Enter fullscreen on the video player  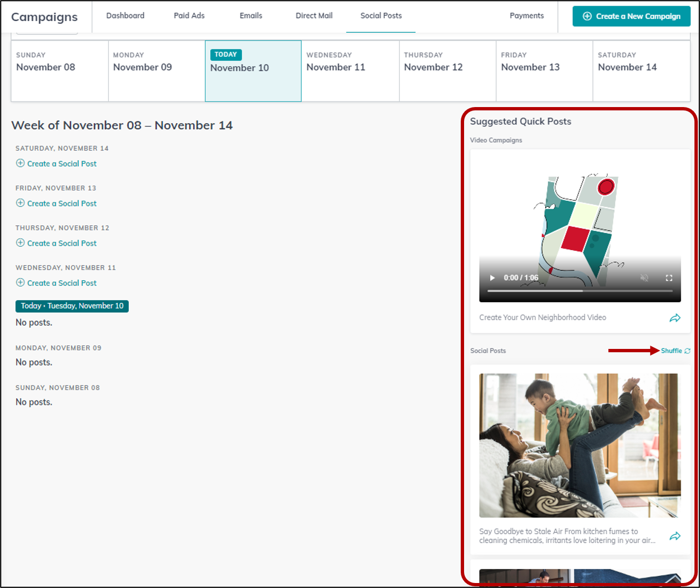(669, 277)
